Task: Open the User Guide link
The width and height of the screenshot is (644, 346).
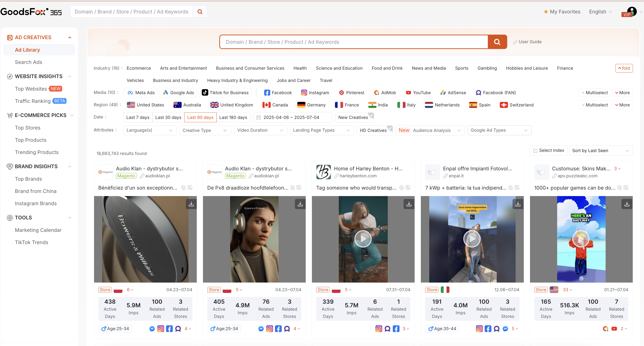Action: coord(530,42)
